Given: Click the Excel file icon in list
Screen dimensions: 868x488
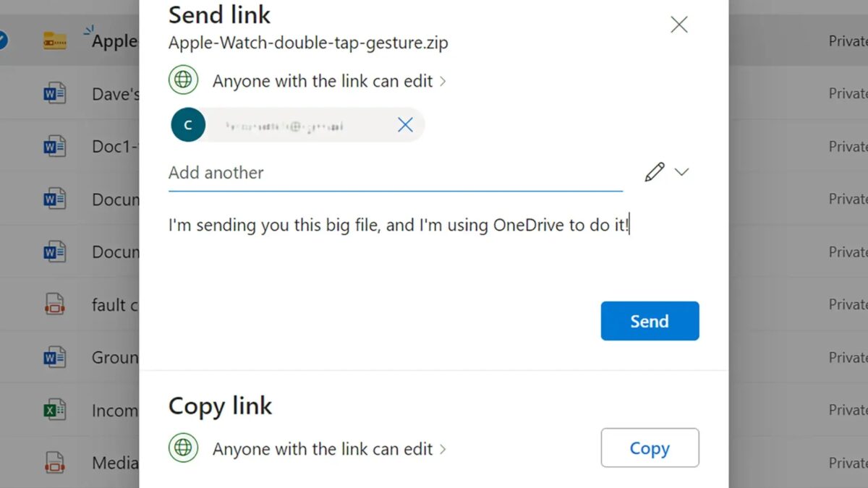Looking at the screenshot, I should pos(55,410).
